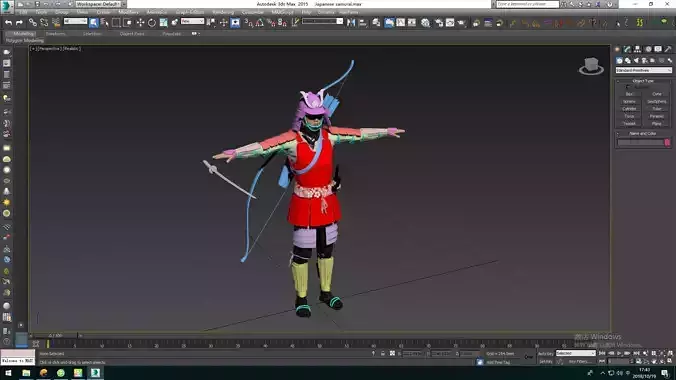676x380 pixels.
Task: Open the Modify command panel tab
Action: (627, 49)
